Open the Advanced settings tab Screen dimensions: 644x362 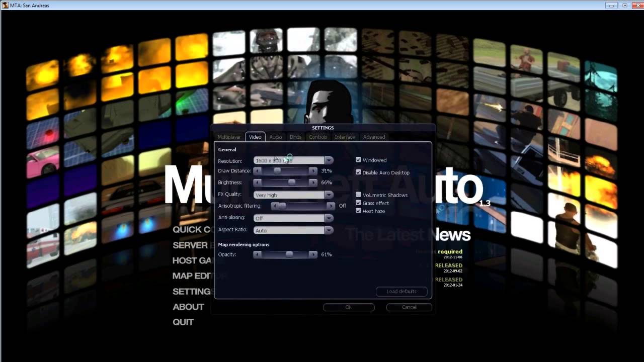(374, 137)
